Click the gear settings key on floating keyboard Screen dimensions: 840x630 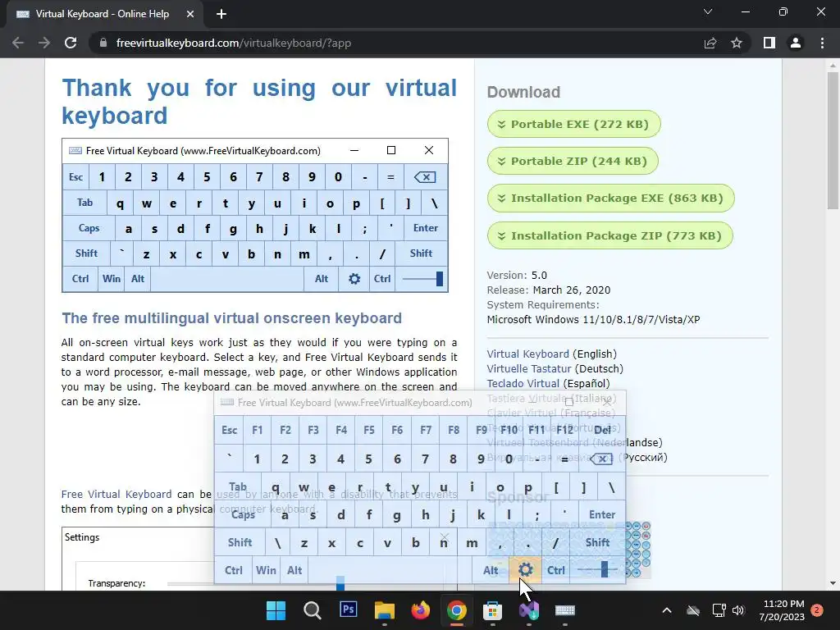tap(525, 570)
